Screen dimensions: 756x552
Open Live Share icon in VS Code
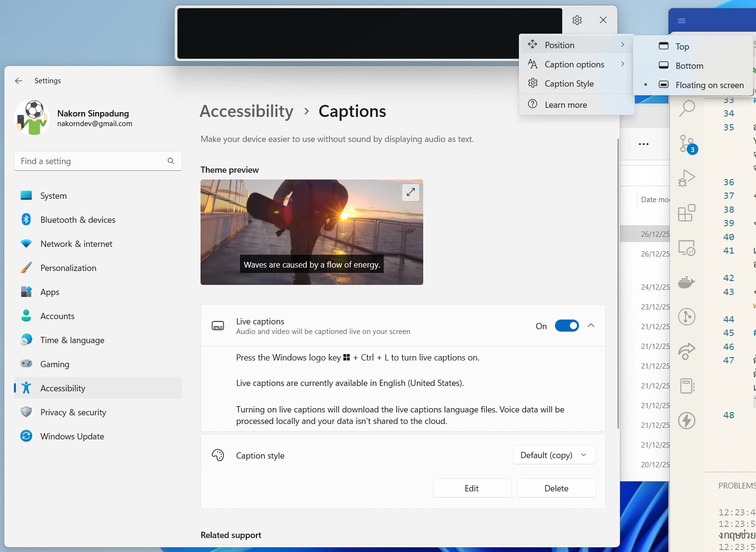point(687,351)
